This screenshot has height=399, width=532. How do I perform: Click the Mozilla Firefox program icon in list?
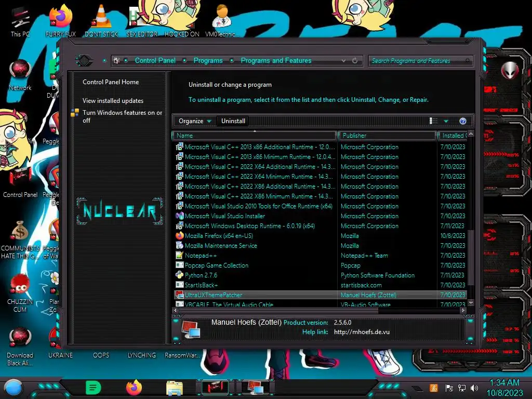pos(179,235)
